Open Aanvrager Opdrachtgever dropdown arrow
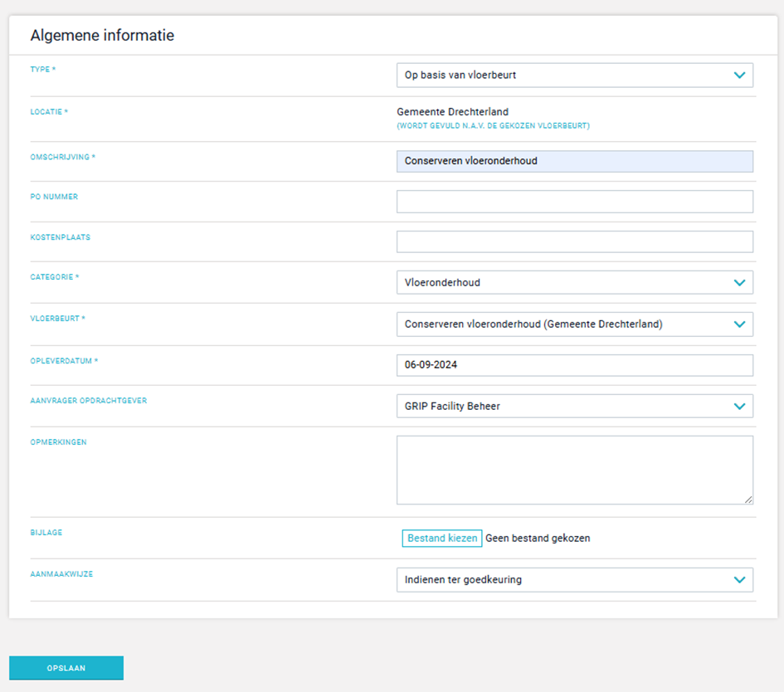The height and width of the screenshot is (692, 784). click(739, 406)
